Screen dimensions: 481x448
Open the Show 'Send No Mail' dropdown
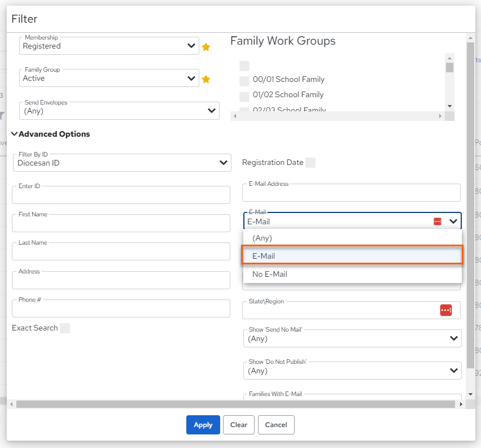tap(352, 338)
